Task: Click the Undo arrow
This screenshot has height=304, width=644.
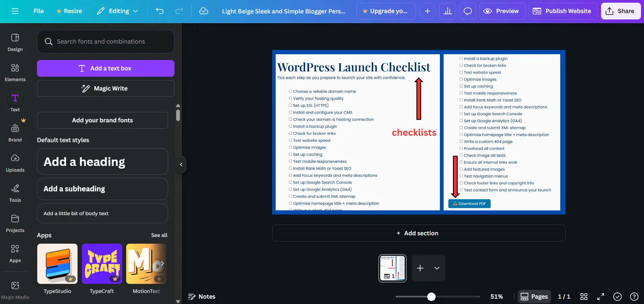Action: pyautogui.click(x=160, y=11)
